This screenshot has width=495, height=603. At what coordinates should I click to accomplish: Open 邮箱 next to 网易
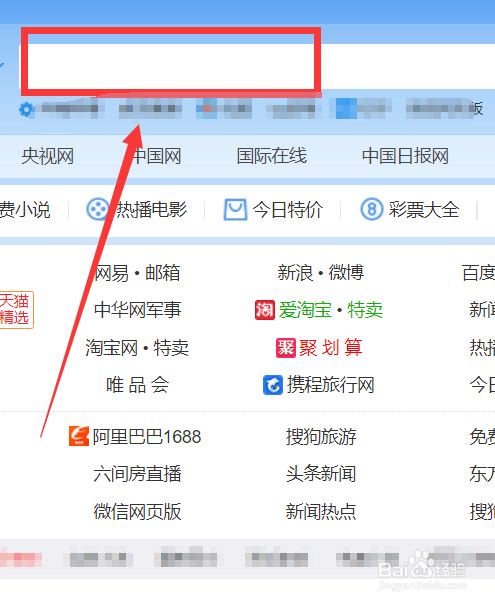tap(163, 273)
